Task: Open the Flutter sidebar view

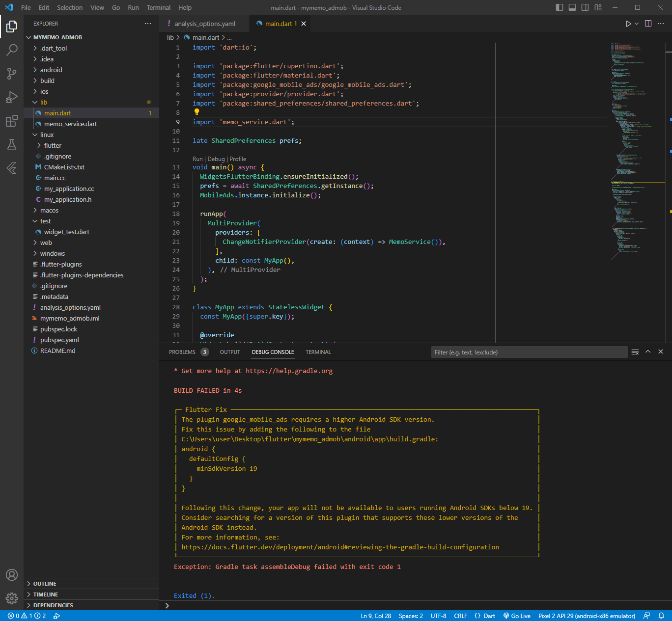Action: pyautogui.click(x=12, y=168)
